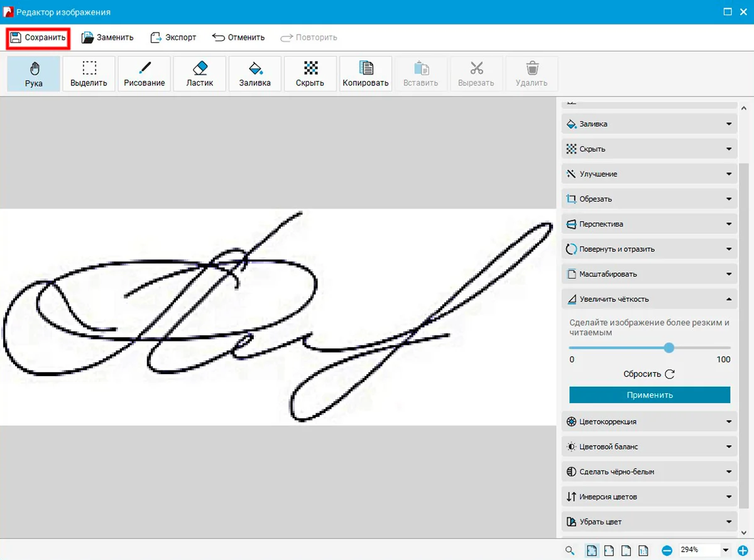Viewport: 754px width, 560px height.
Task: Select the Рисование drawing tool
Action: [144, 74]
